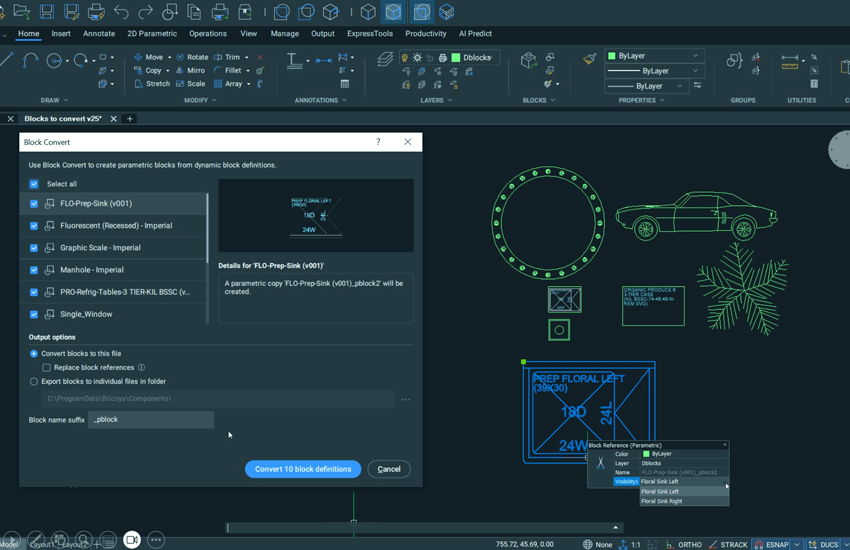Uncheck PRO-Refrig-Tables-3 TIER-KIL BSSC checkbox
The image size is (850, 550).
coord(34,292)
